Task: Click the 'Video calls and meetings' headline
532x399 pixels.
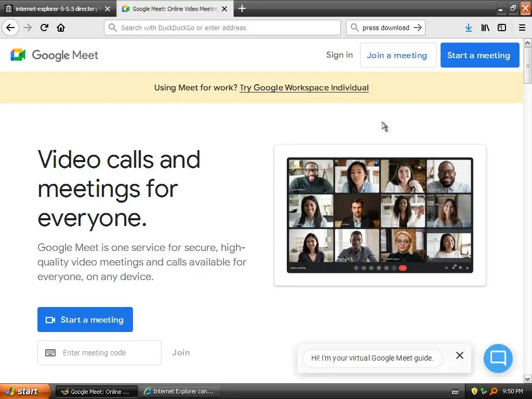Action: pyautogui.click(x=119, y=189)
